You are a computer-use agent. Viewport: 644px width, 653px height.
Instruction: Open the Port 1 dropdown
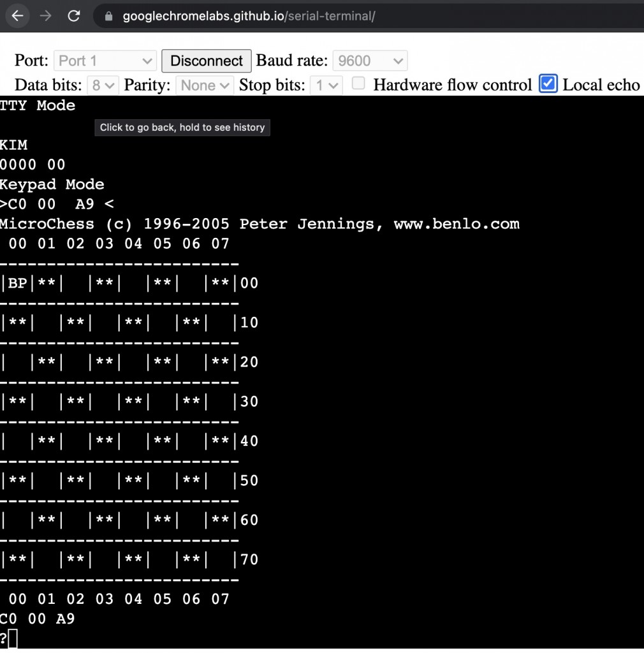point(105,61)
